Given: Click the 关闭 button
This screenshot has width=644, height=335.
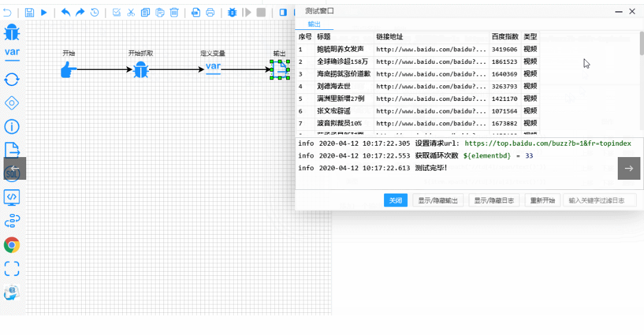Looking at the screenshot, I should pyautogui.click(x=395, y=201).
